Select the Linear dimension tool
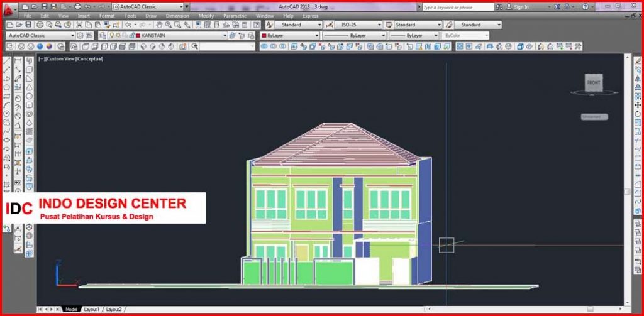This screenshot has width=644, height=316. click(x=18, y=61)
